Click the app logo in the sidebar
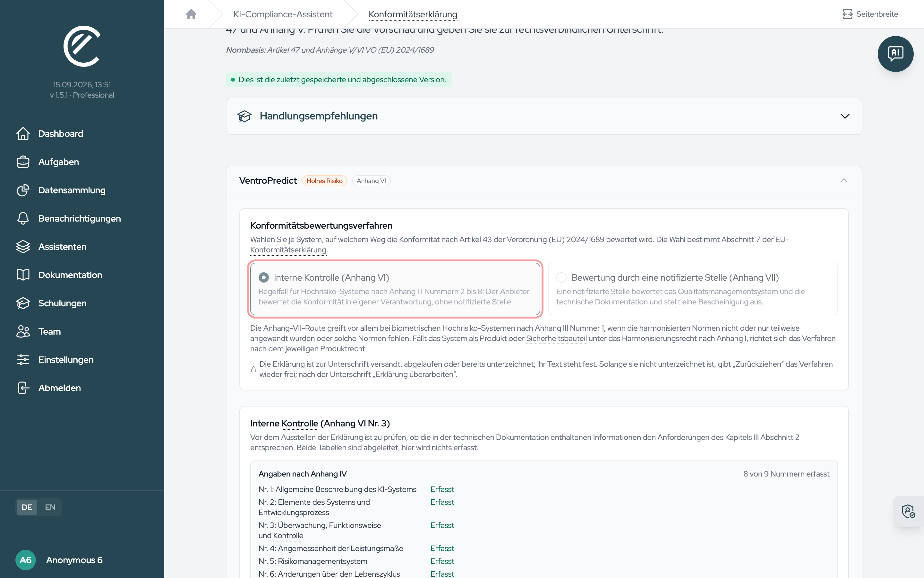The image size is (924, 578). pyautogui.click(x=82, y=46)
